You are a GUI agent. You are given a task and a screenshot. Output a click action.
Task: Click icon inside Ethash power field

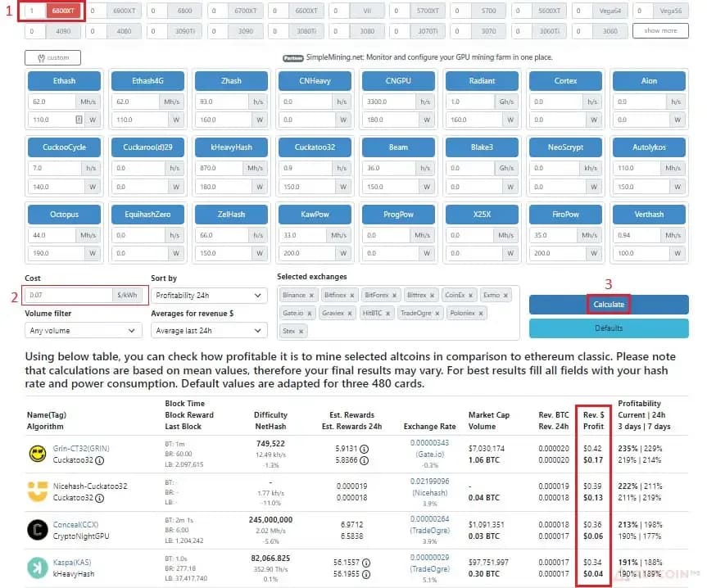coord(79,120)
